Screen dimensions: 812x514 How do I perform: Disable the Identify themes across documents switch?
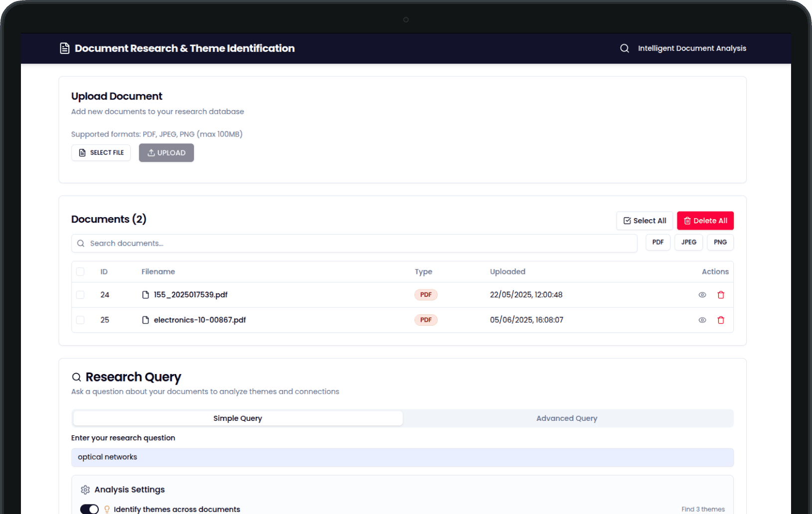point(89,509)
